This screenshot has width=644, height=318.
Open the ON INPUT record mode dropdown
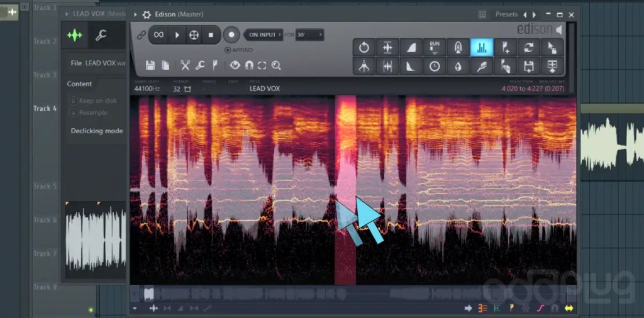[265, 35]
